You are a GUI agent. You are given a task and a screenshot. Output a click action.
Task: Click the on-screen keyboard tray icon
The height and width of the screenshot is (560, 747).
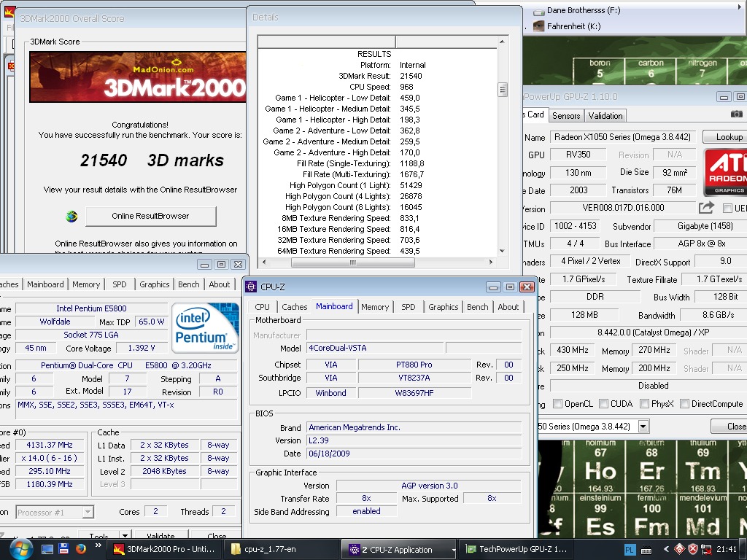click(646, 550)
